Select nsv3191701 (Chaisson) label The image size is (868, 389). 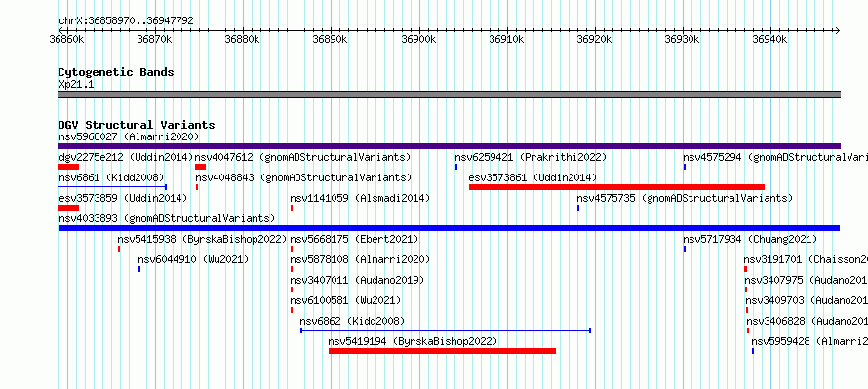806,259
